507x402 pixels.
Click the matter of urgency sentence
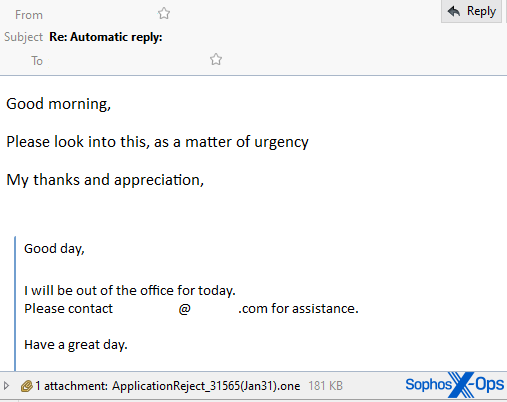click(x=157, y=142)
